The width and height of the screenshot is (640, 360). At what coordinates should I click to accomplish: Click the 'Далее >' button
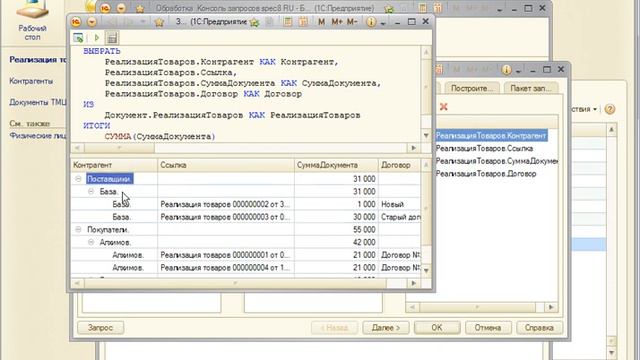click(386, 328)
